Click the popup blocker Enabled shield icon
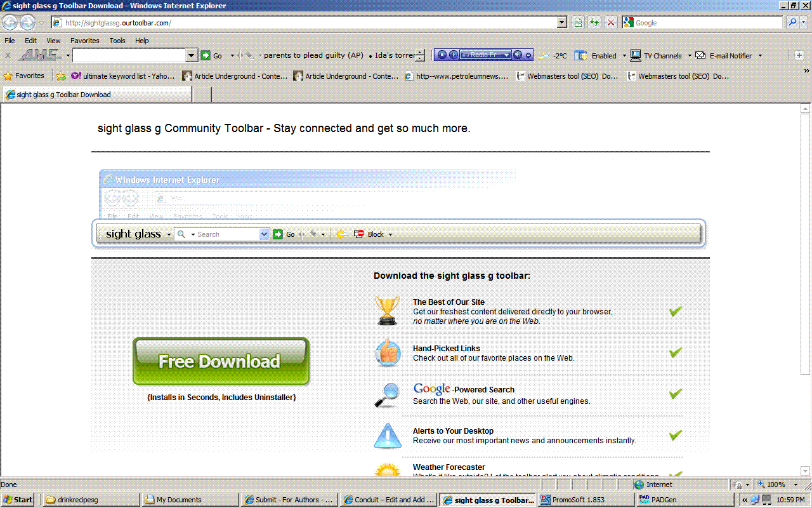Image resolution: width=812 pixels, height=508 pixels. pyautogui.click(x=580, y=56)
